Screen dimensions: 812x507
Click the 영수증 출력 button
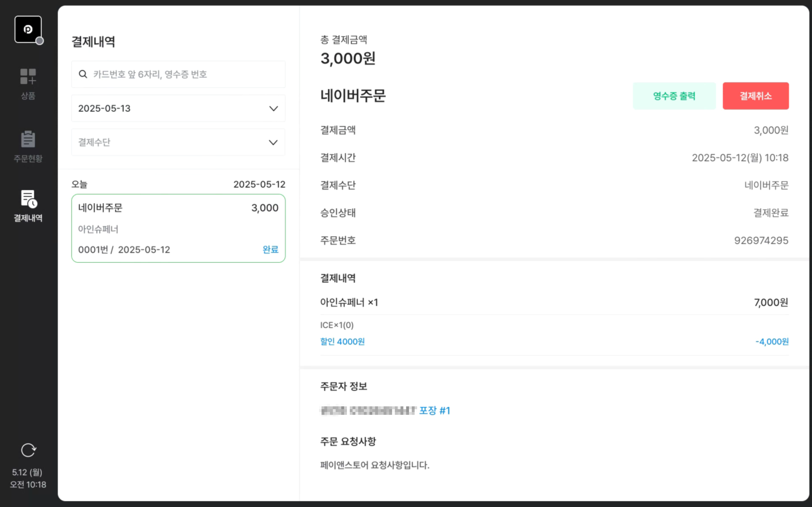click(674, 96)
